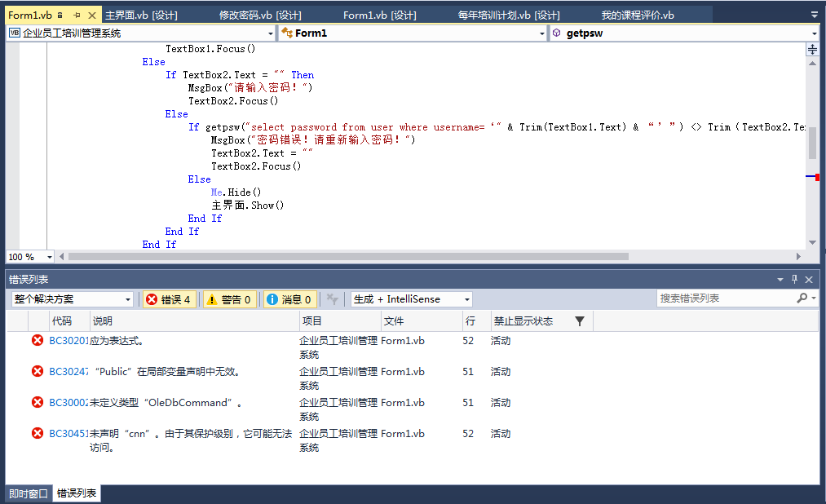Sort by the 禁止显示状态 column header
This screenshot has height=504, width=826.
click(523, 321)
